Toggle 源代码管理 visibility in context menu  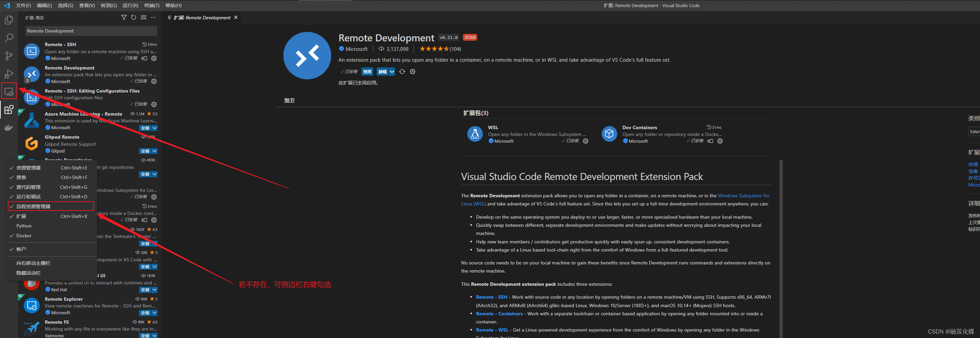pos(52,187)
